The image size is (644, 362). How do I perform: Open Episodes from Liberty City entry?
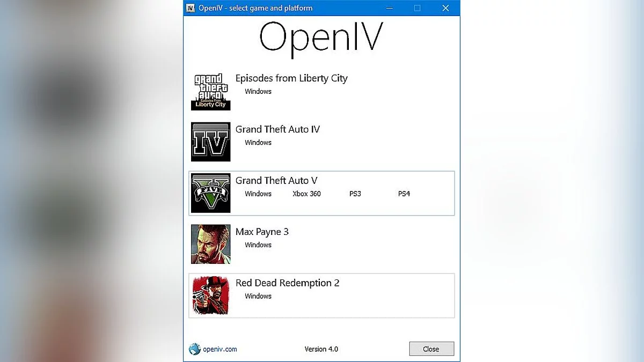[291, 78]
